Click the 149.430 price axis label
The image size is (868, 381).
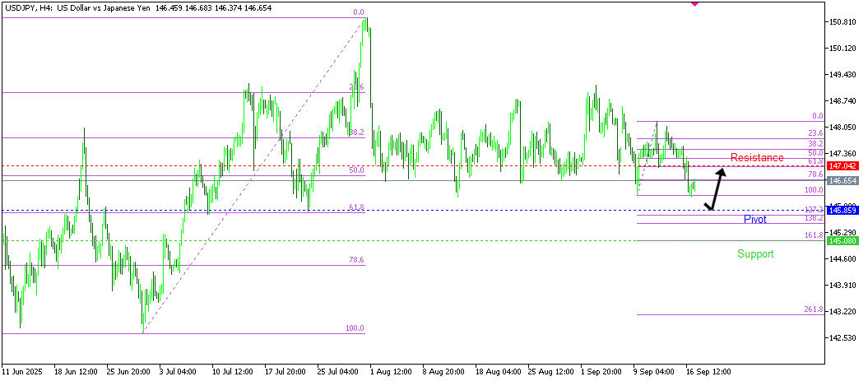click(x=842, y=75)
